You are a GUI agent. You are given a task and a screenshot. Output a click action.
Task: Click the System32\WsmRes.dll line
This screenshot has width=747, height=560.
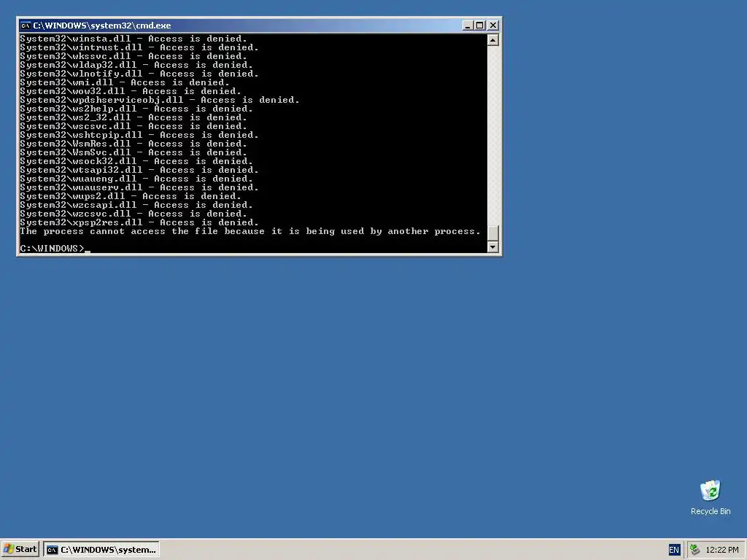(x=133, y=144)
